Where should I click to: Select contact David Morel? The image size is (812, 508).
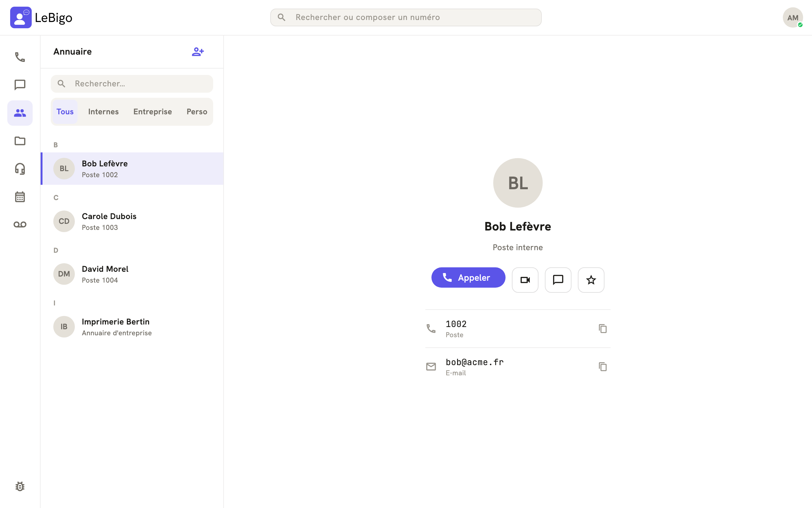click(132, 274)
